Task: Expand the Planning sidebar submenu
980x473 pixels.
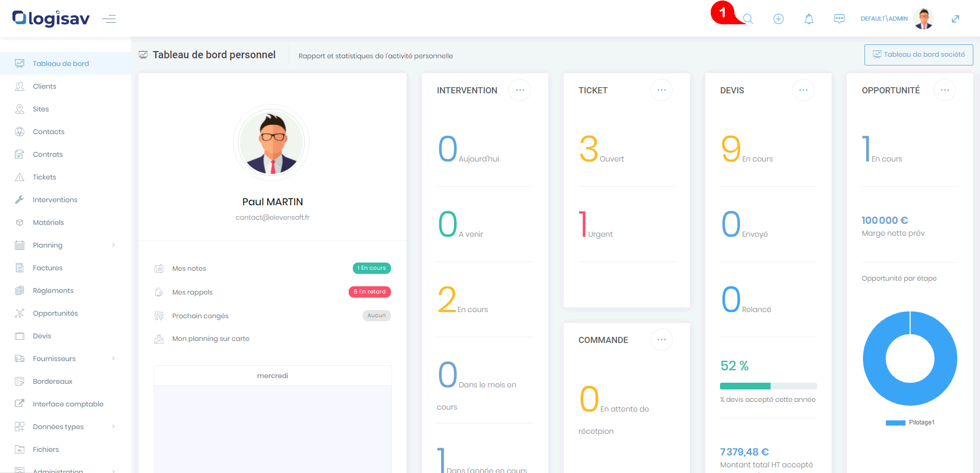Action: coord(113,245)
